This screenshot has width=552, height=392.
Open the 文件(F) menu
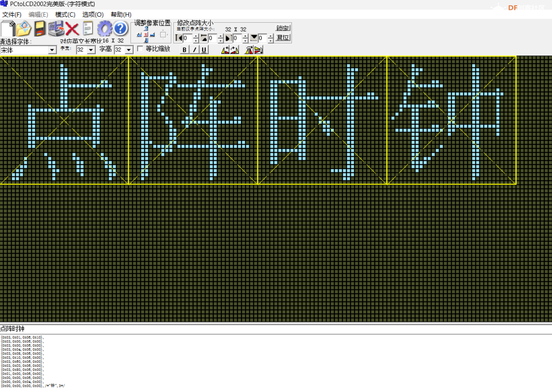coord(12,15)
